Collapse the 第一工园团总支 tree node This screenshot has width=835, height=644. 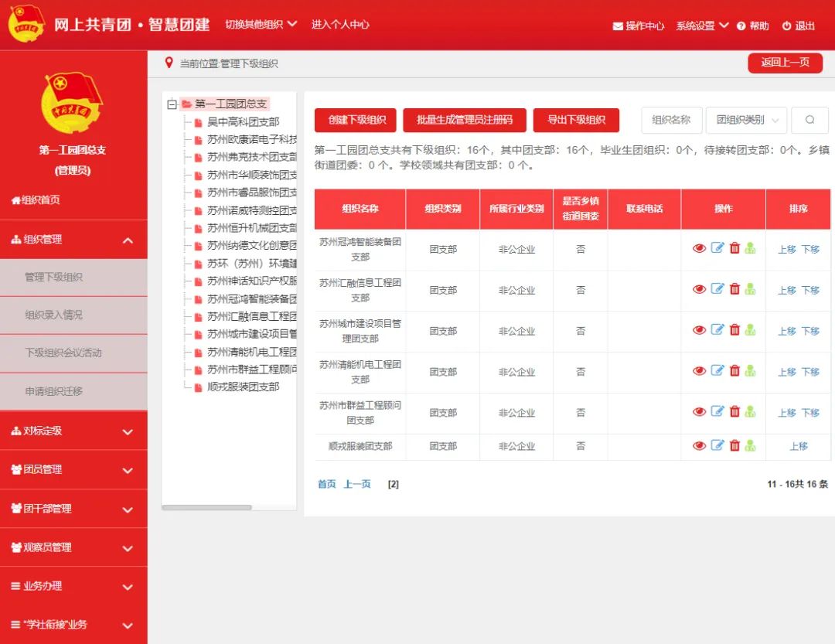(x=172, y=104)
